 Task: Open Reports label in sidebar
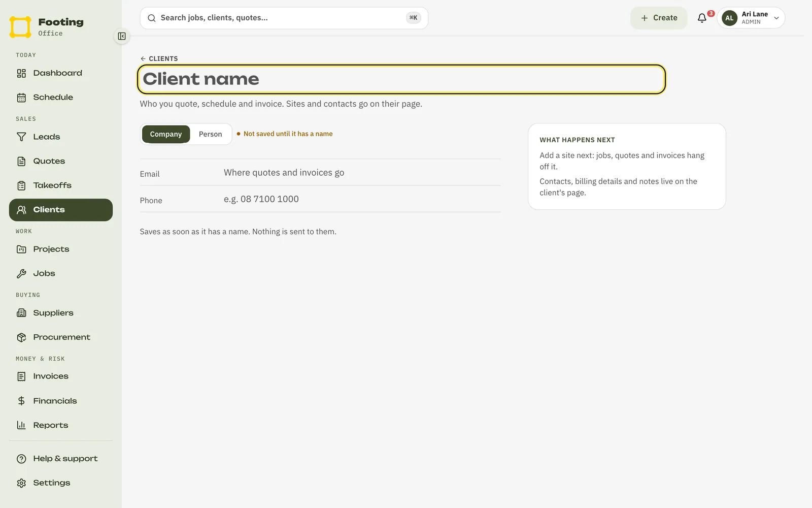pos(51,425)
